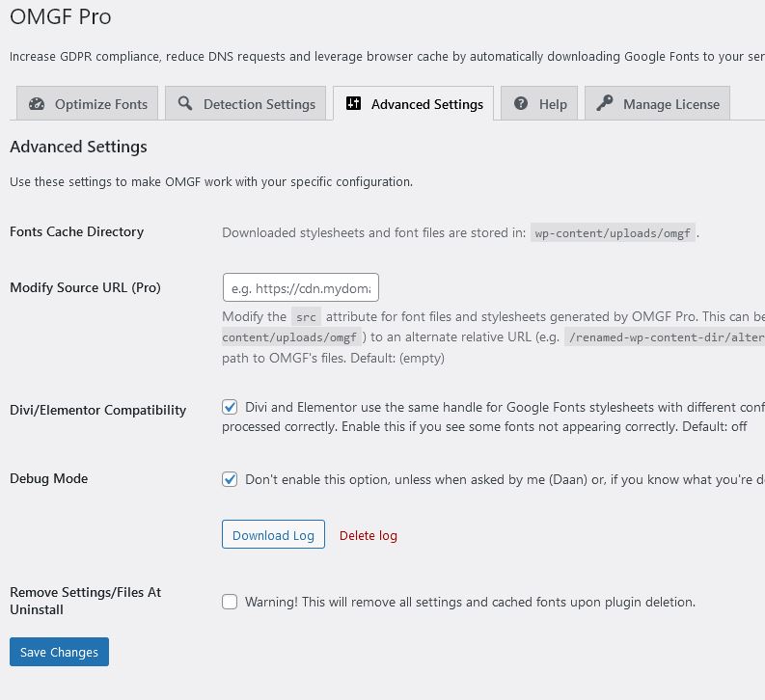Image resolution: width=765 pixels, height=700 pixels.
Task: Disable Divi/Elementor Compatibility checkbox
Action: coord(230,407)
